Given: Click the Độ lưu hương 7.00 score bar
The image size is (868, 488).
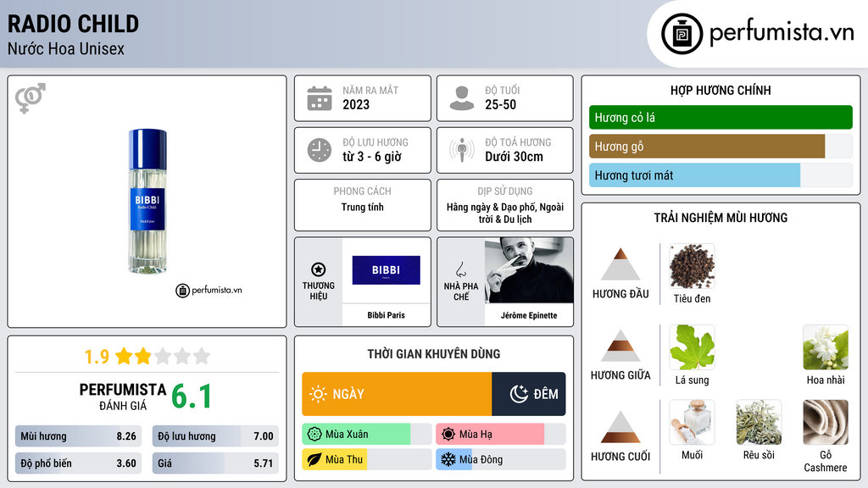Looking at the screenshot, I should coord(215,436).
